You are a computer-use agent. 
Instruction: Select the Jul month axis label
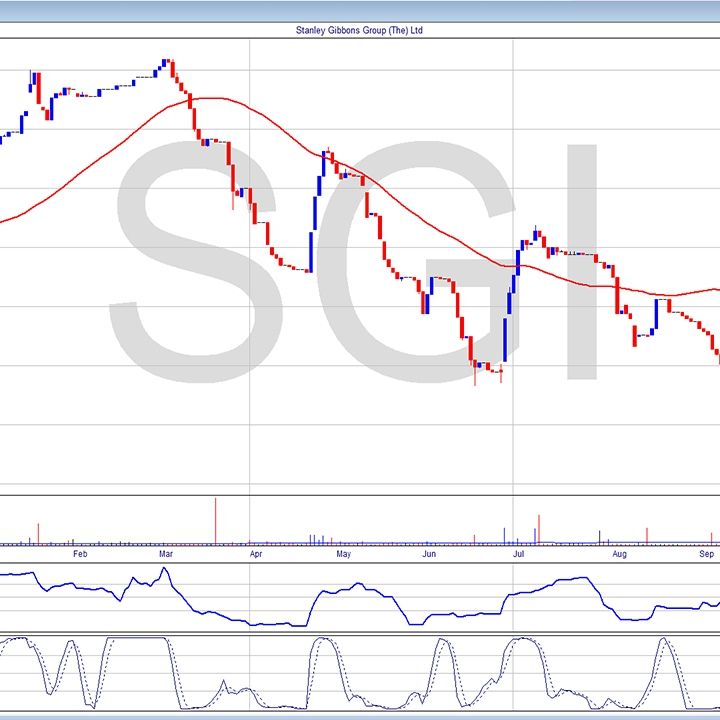point(518,553)
